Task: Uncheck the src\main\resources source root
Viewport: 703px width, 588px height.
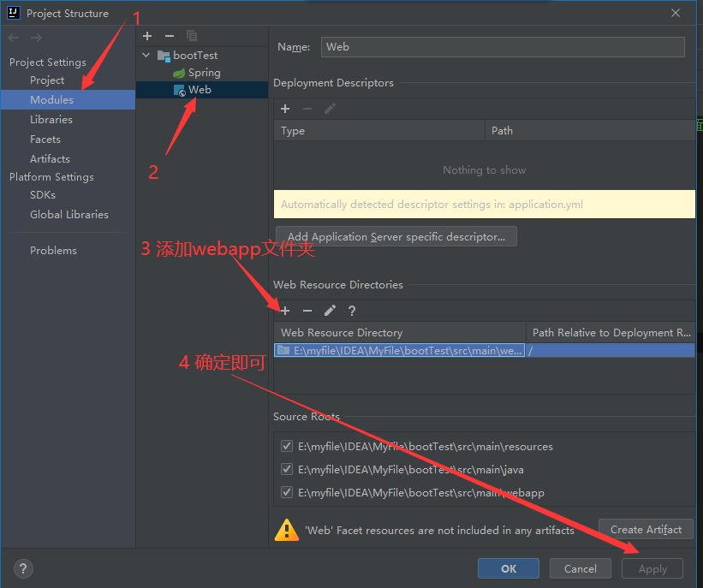Action: [x=287, y=446]
